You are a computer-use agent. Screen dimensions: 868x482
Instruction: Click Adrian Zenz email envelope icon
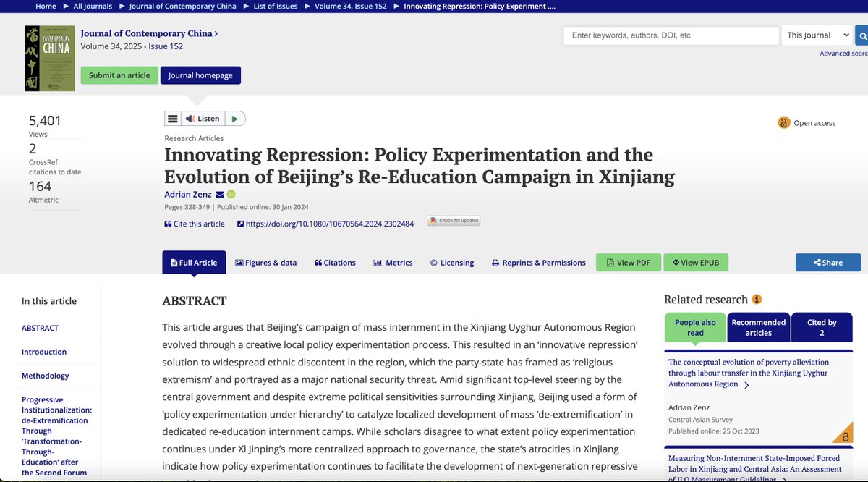click(220, 194)
